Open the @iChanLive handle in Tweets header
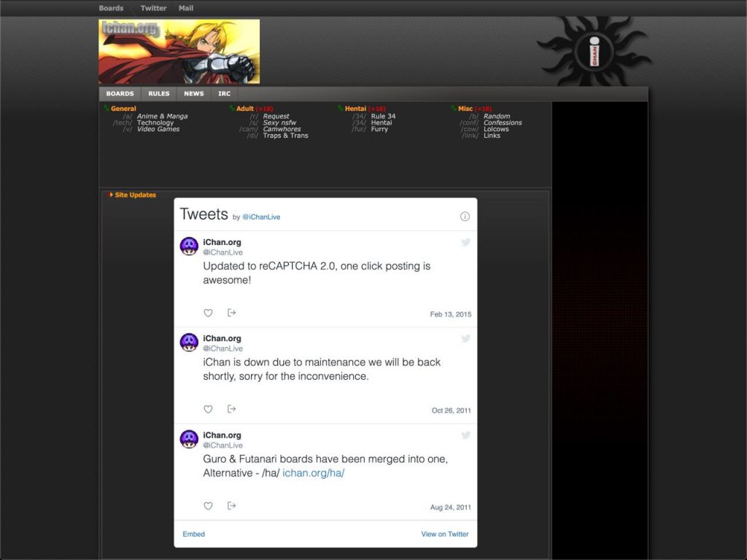 [x=261, y=217]
